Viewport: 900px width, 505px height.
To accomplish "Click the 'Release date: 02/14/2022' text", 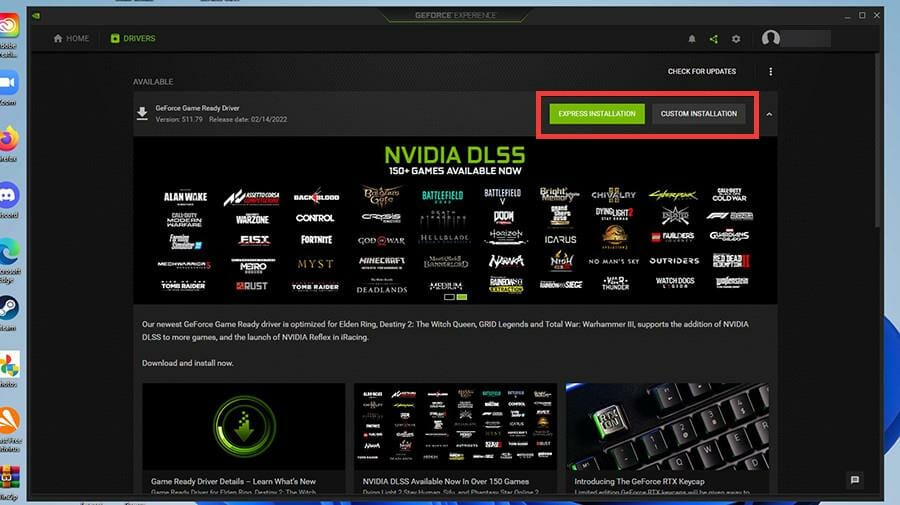I will pyautogui.click(x=248, y=119).
